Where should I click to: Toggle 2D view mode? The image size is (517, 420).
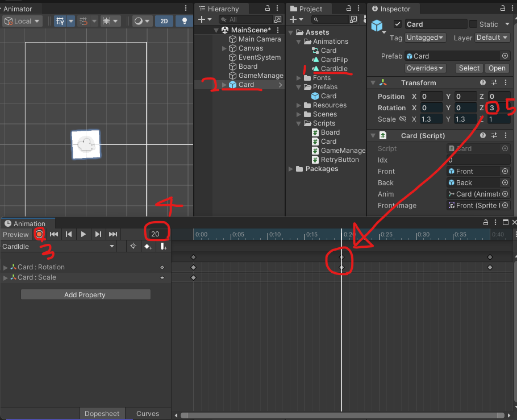pos(164,21)
